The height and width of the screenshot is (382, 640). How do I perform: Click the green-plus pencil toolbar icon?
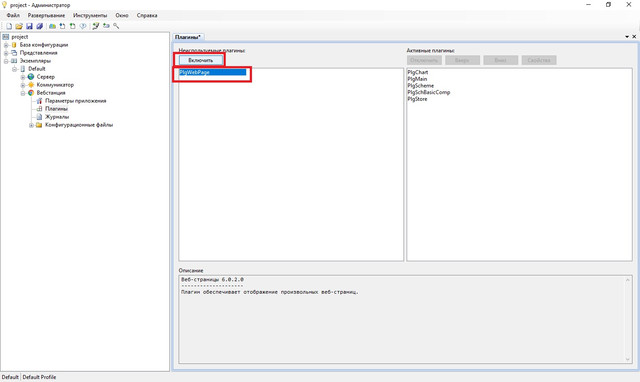96,26
